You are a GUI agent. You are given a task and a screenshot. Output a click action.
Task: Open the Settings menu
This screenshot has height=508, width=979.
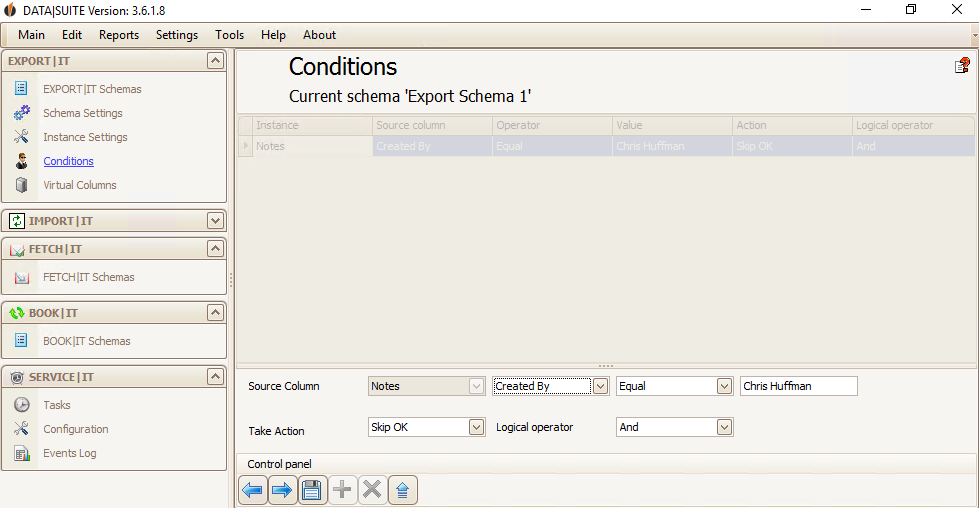tap(177, 35)
